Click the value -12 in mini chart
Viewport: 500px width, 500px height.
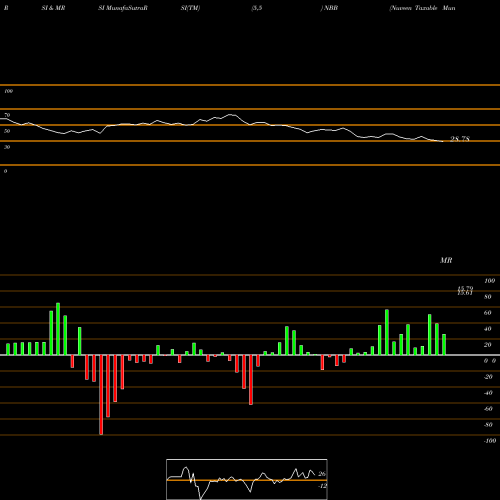tap(322, 486)
